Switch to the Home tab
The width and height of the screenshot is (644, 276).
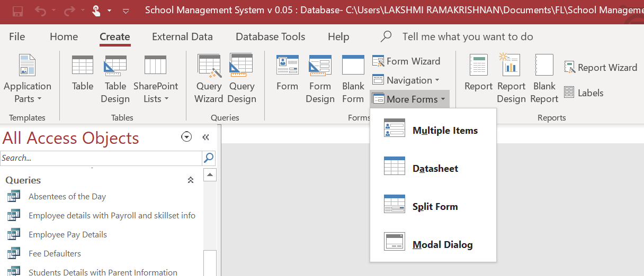pyautogui.click(x=64, y=36)
